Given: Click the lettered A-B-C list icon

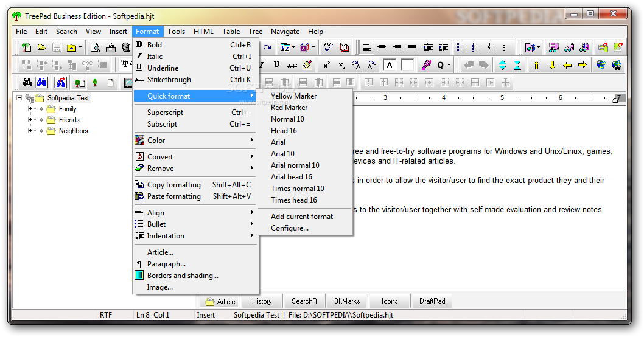Looking at the screenshot, I should 492,47.
